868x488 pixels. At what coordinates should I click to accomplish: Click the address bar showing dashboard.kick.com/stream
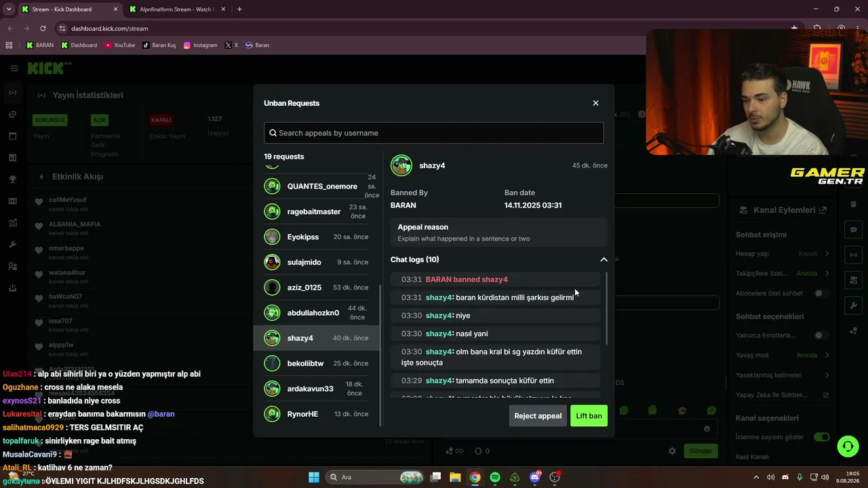110,28
